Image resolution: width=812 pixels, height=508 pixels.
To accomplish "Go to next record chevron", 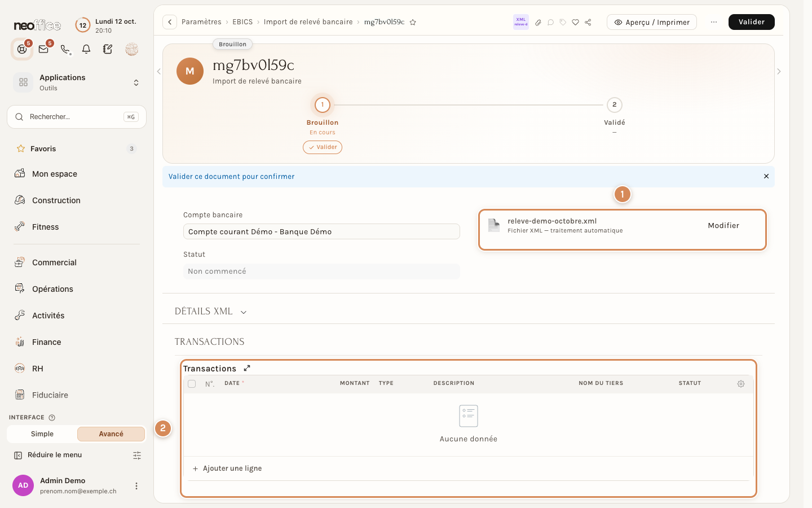I will point(779,72).
